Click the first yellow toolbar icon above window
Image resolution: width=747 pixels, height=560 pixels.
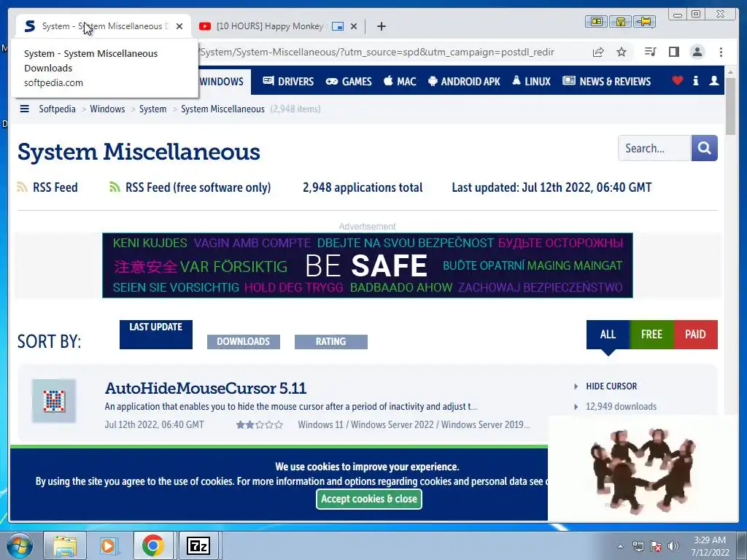pyautogui.click(x=596, y=21)
